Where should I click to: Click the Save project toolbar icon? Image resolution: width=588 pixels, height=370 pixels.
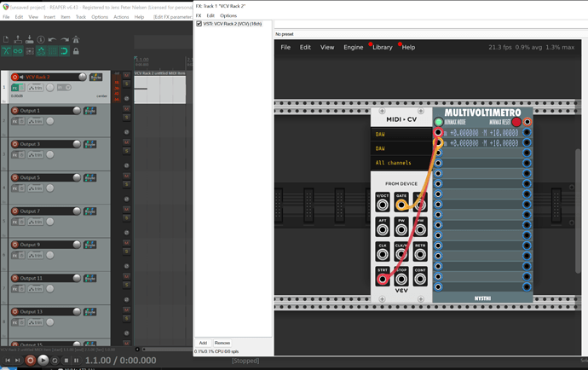click(29, 39)
